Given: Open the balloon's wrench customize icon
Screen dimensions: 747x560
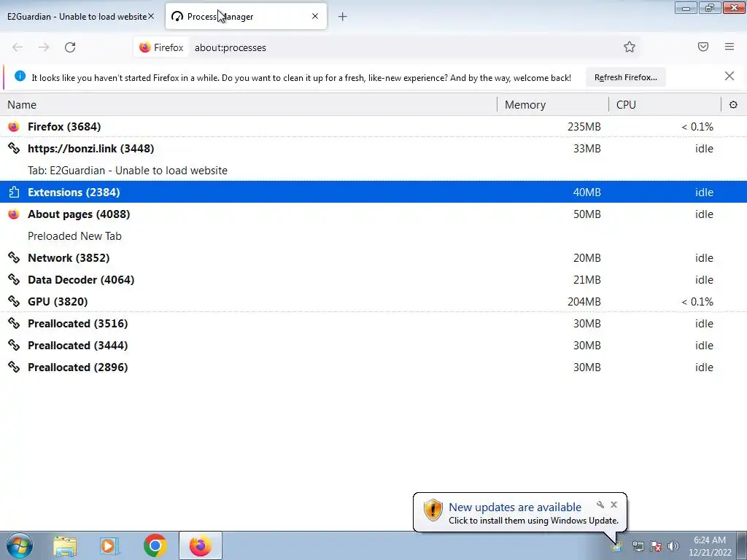Looking at the screenshot, I should pyautogui.click(x=600, y=505).
